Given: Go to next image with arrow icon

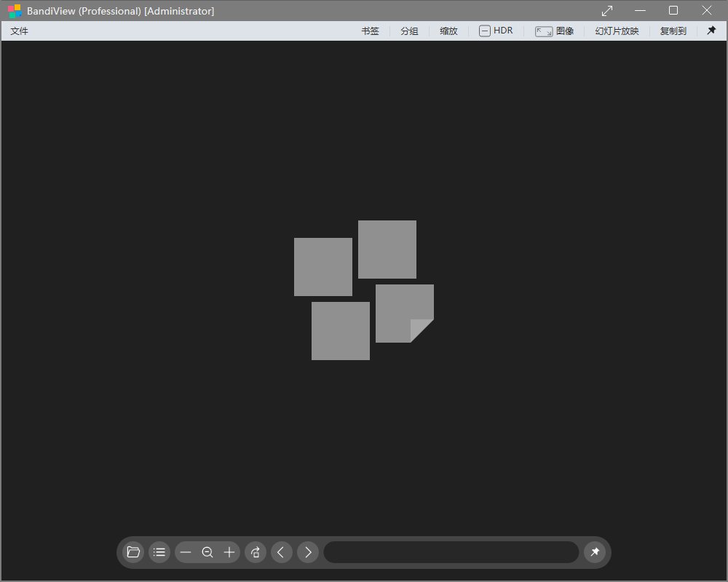Looking at the screenshot, I should click(x=308, y=552).
